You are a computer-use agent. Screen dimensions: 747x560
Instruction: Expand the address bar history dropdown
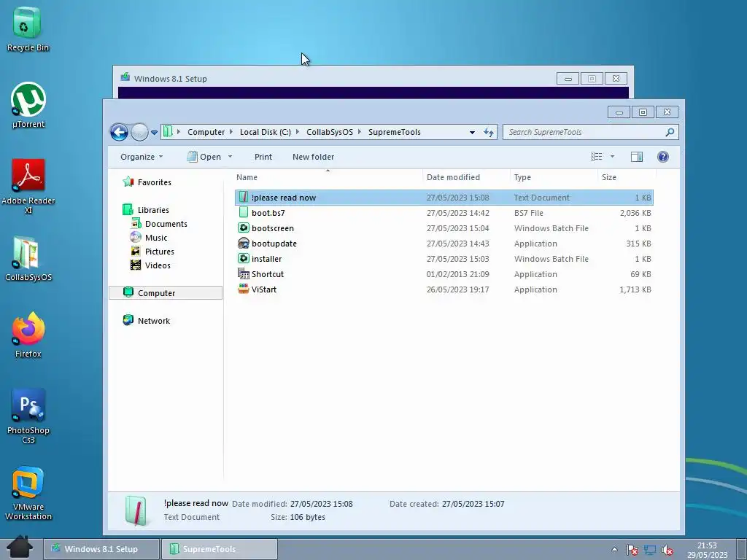pos(472,133)
